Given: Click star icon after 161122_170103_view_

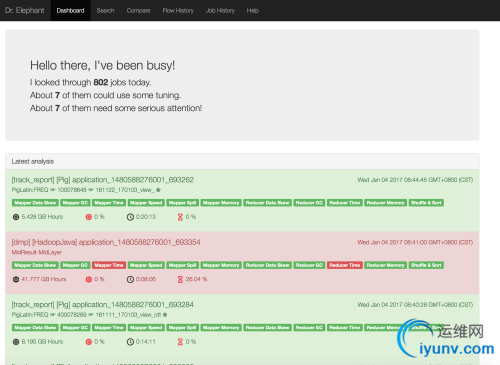Looking at the screenshot, I should pos(158,190).
